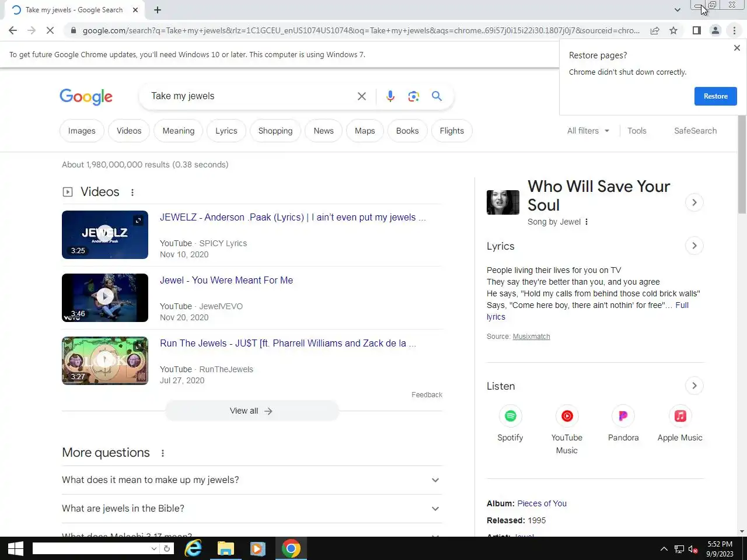Click View all videos button

tap(252, 411)
